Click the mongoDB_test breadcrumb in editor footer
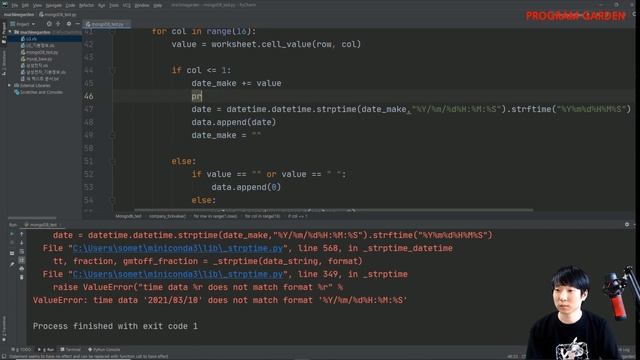 point(128,216)
